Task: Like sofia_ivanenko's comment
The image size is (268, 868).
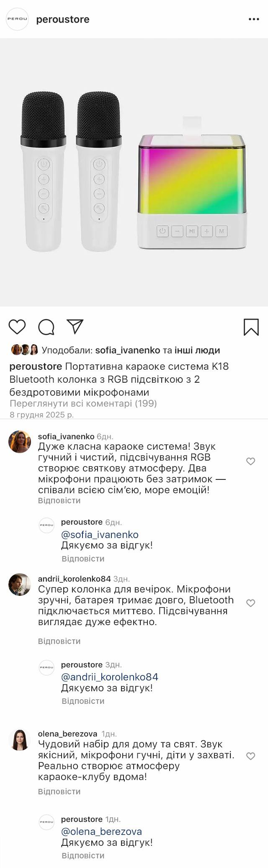Action: click(250, 461)
